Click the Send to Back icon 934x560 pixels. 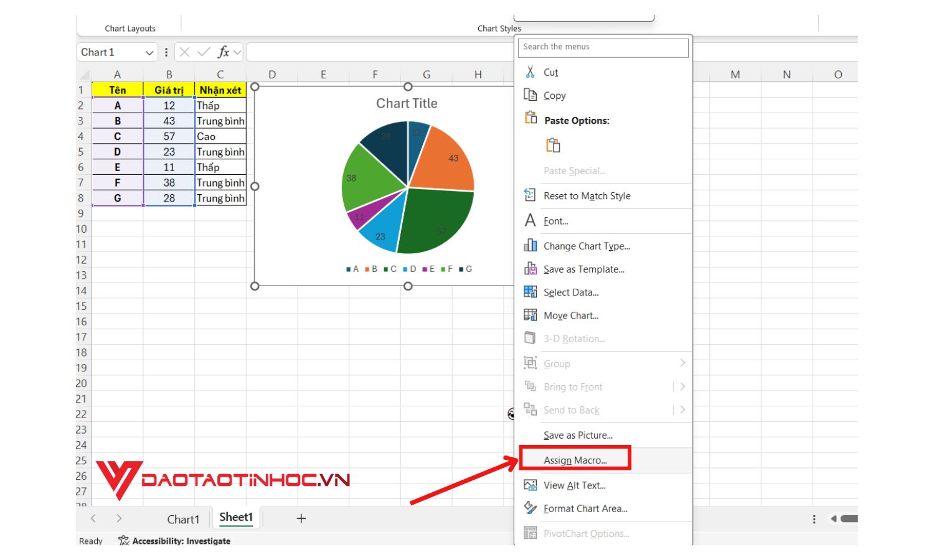pyautogui.click(x=531, y=409)
